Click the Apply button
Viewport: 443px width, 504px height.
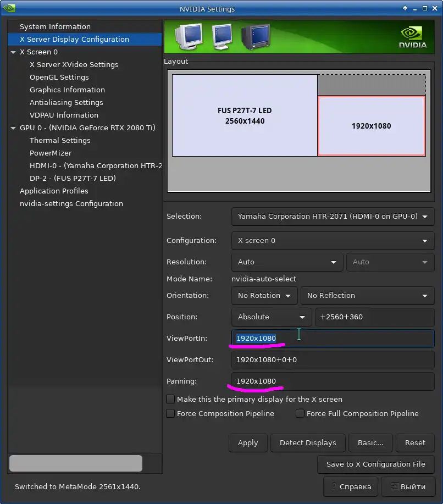click(248, 442)
